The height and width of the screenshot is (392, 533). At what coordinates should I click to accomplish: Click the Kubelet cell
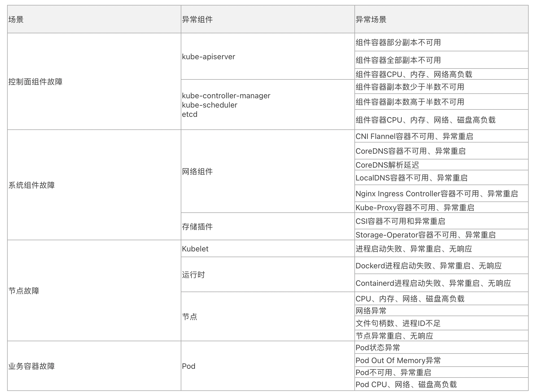195,249
